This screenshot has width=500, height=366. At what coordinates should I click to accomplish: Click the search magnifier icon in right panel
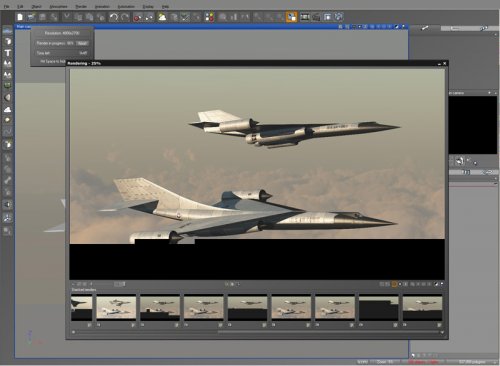click(x=483, y=29)
